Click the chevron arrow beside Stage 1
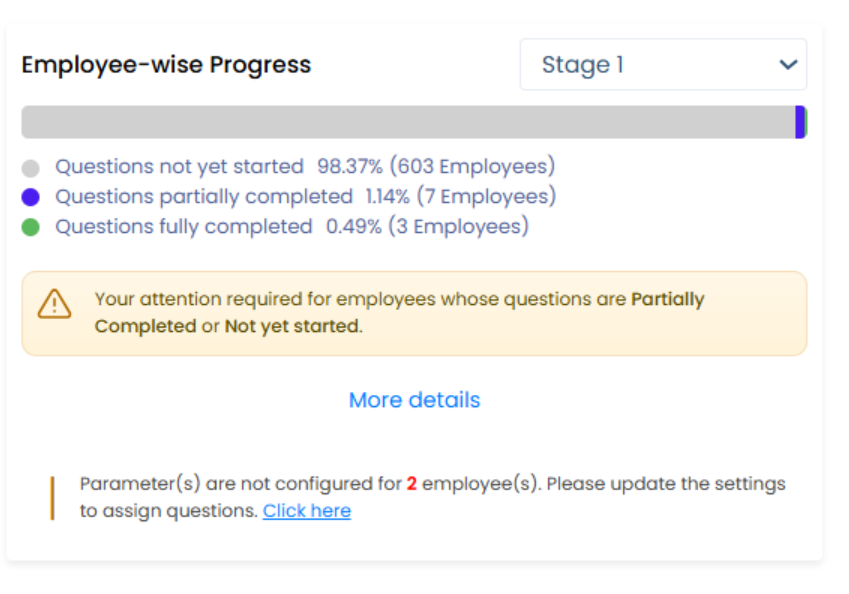 coord(788,65)
